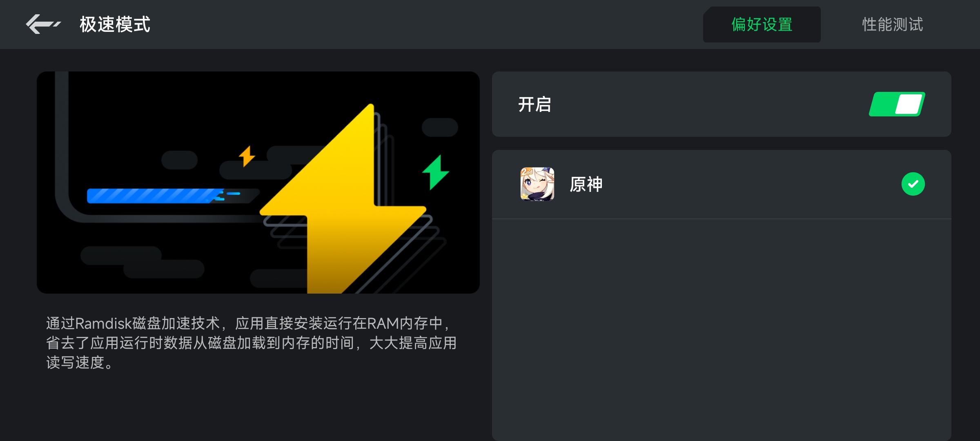
Task: Switch to the 性能测试 tab
Action: [x=892, y=24]
